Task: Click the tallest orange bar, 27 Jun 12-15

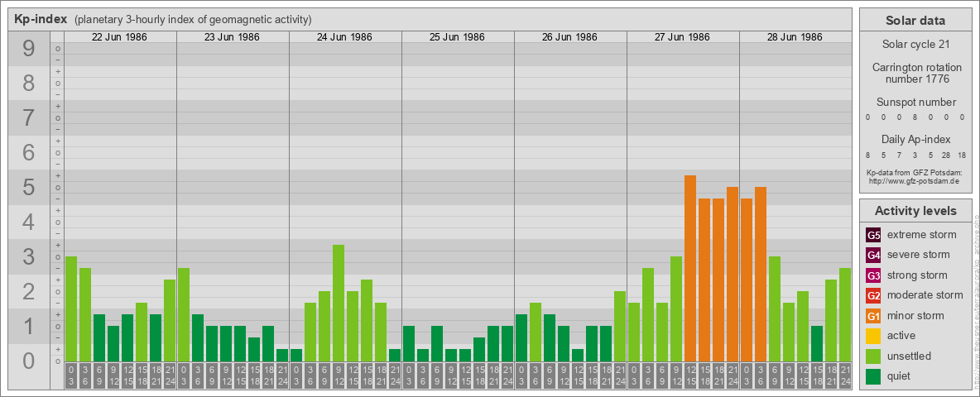Action: 690,268
